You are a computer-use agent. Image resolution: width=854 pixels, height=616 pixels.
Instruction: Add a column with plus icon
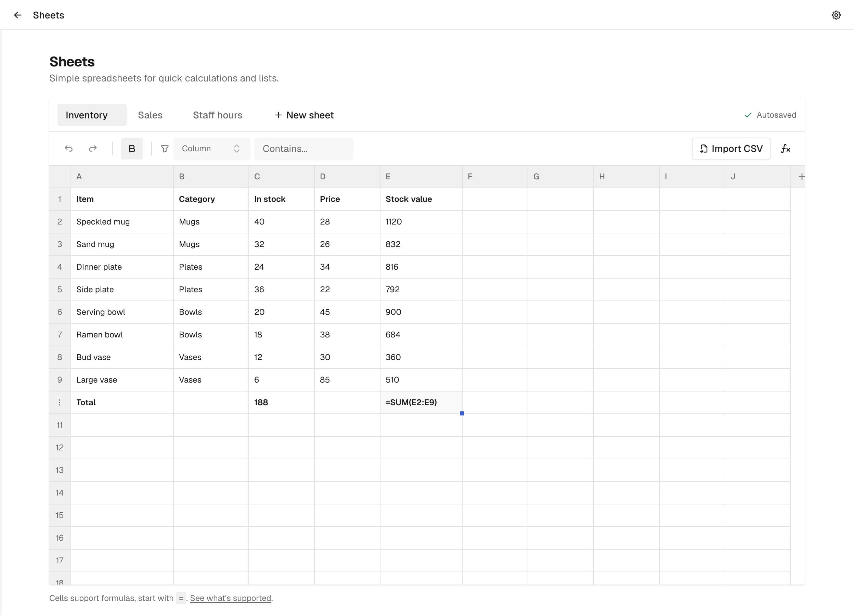pyautogui.click(x=801, y=177)
